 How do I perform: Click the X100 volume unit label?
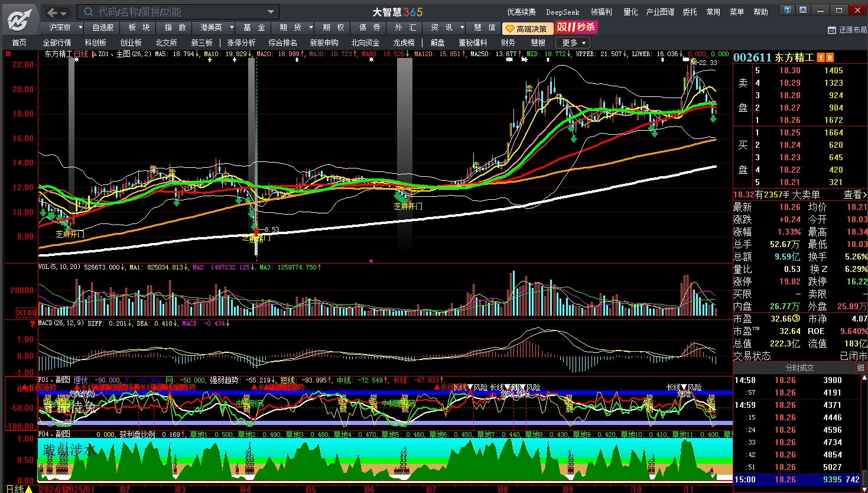click(26, 313)
